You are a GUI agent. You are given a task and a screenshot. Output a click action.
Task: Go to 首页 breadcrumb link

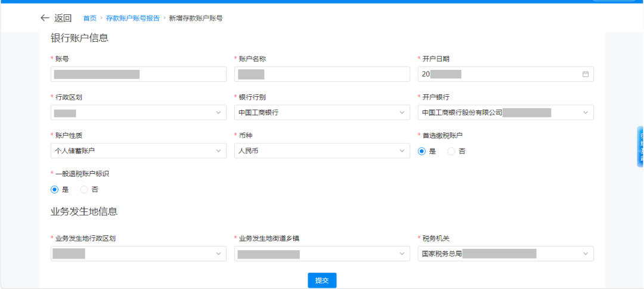[x=90, y=18]
